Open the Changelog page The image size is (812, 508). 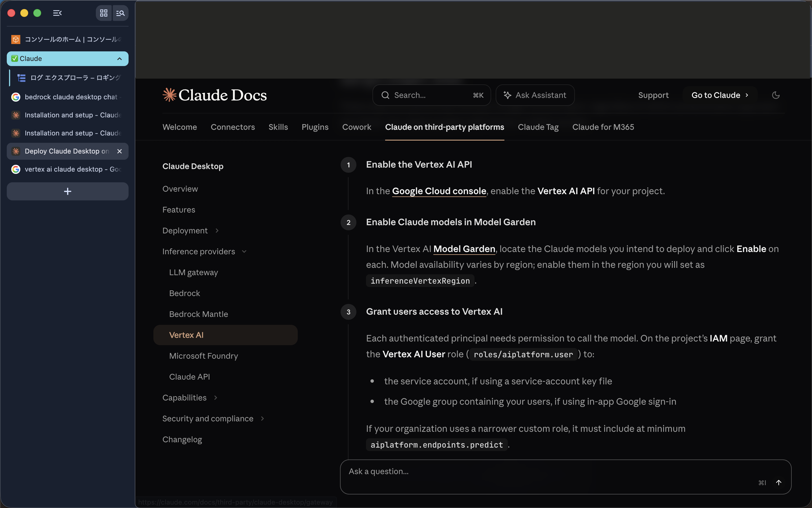point(182,439)
